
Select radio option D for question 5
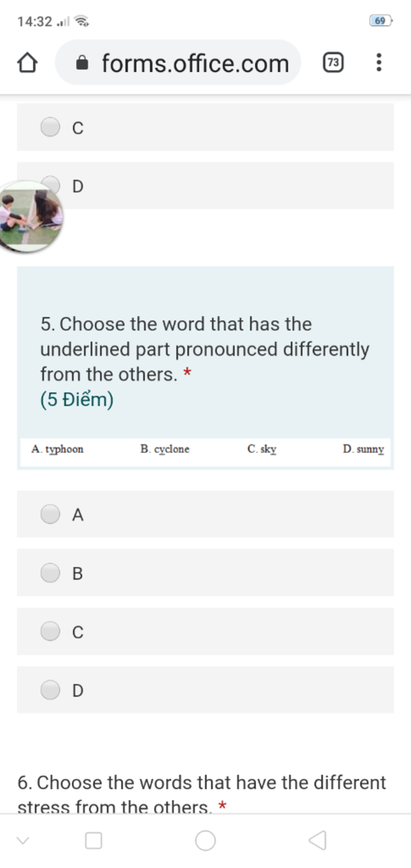pyautogui.click(x=205, y=690)
